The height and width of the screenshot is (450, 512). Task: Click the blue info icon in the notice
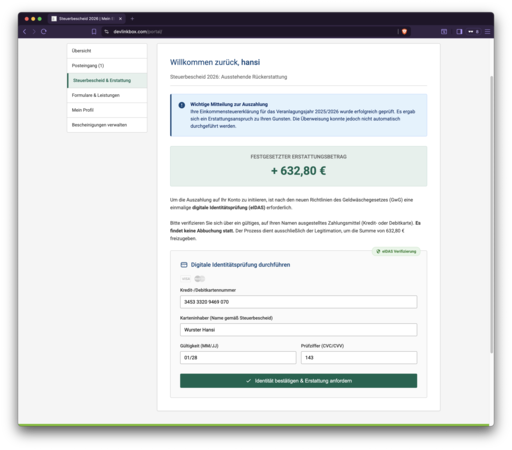pyautogui.click(x=182, y=105)
